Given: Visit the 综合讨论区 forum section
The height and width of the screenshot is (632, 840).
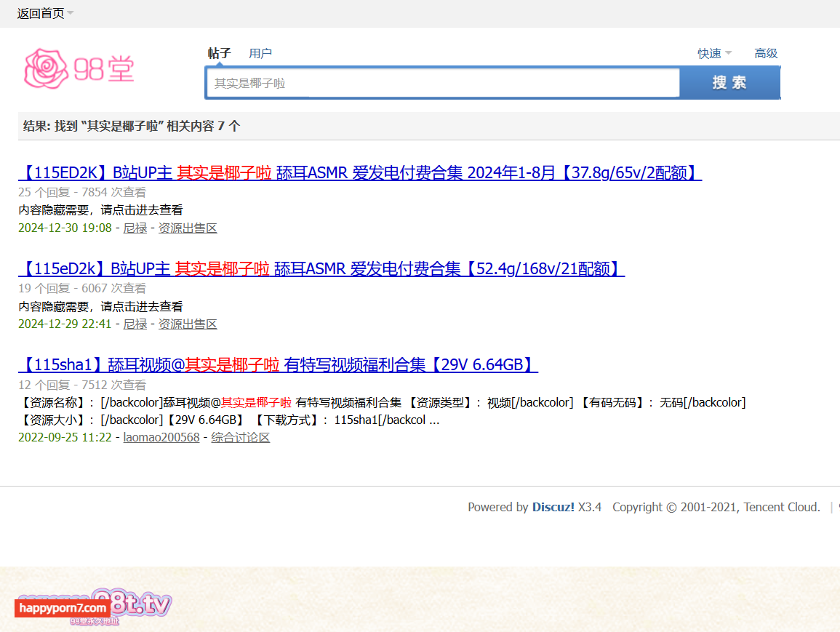Looking at the screenshot, I should tap(240, 437).
